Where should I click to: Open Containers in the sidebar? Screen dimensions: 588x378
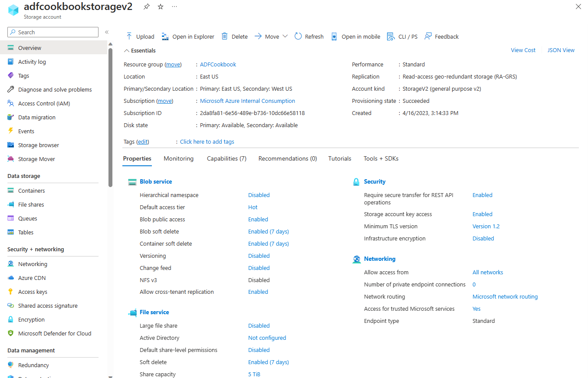pyautogui.click(x=33, y=190)
